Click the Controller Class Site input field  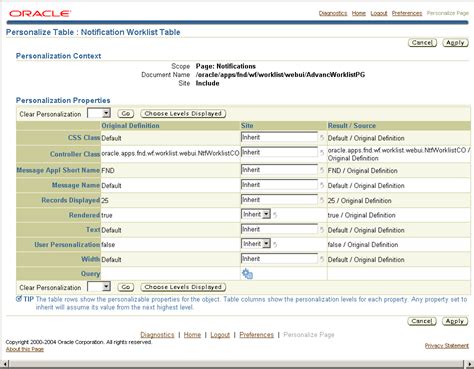279,152
